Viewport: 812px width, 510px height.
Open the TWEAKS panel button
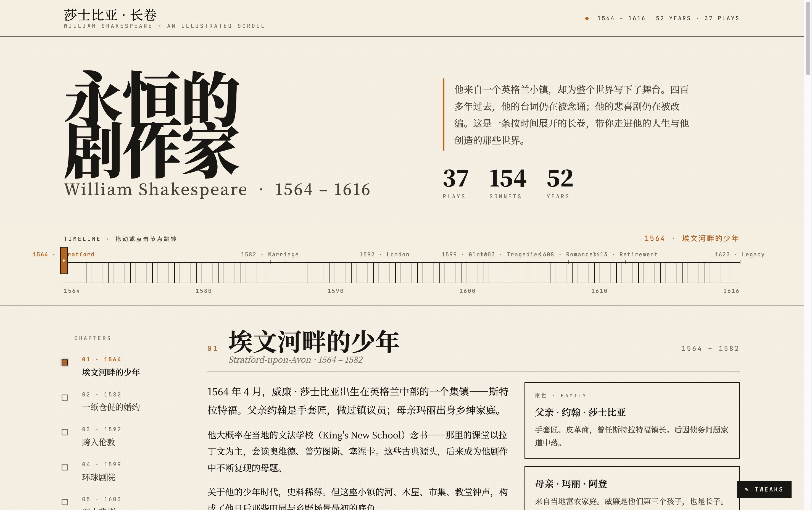[x=764, y=489]
